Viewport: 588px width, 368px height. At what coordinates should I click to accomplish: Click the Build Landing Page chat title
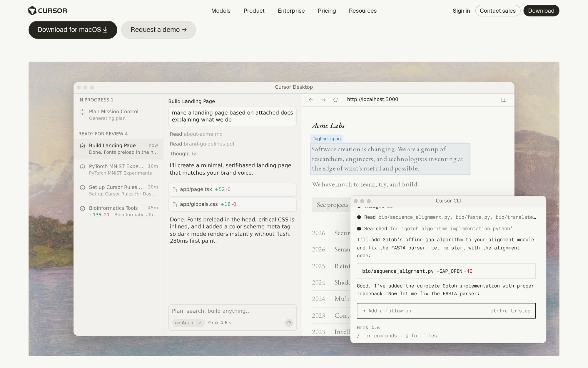[x=192, y=101]
